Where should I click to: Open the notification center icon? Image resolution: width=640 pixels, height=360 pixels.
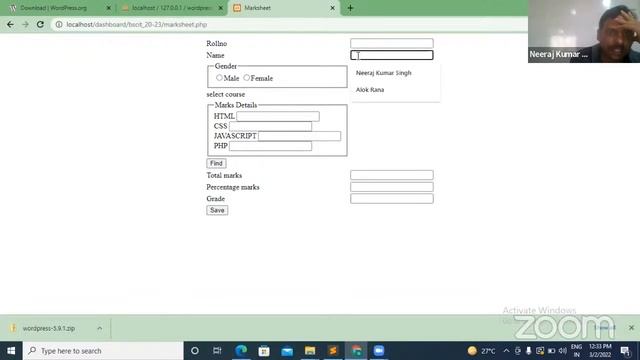(x=625, y=351)
